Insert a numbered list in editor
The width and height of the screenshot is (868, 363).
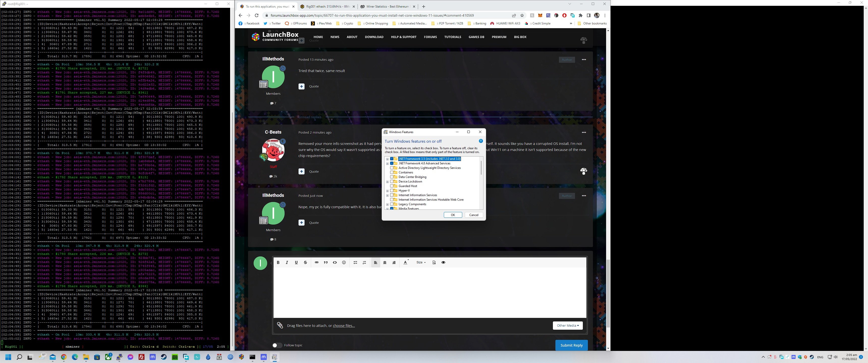tap(364, 262)
